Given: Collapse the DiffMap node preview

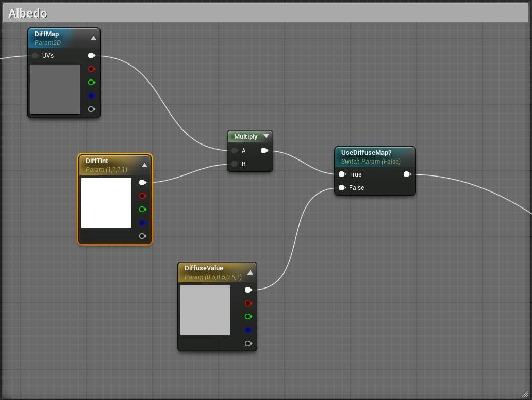Looking at the screenshot, I should pos(93,38).
